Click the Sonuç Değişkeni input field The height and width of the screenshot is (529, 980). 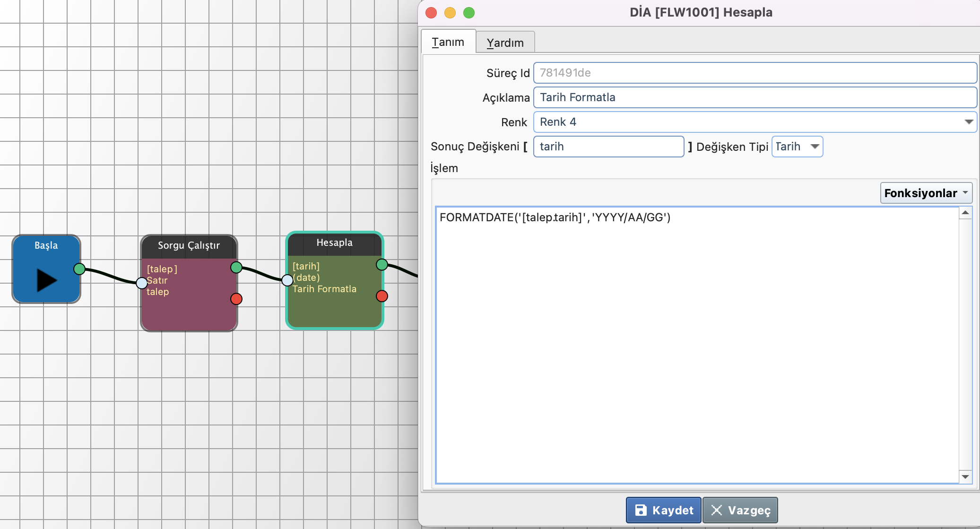[608, 147]
